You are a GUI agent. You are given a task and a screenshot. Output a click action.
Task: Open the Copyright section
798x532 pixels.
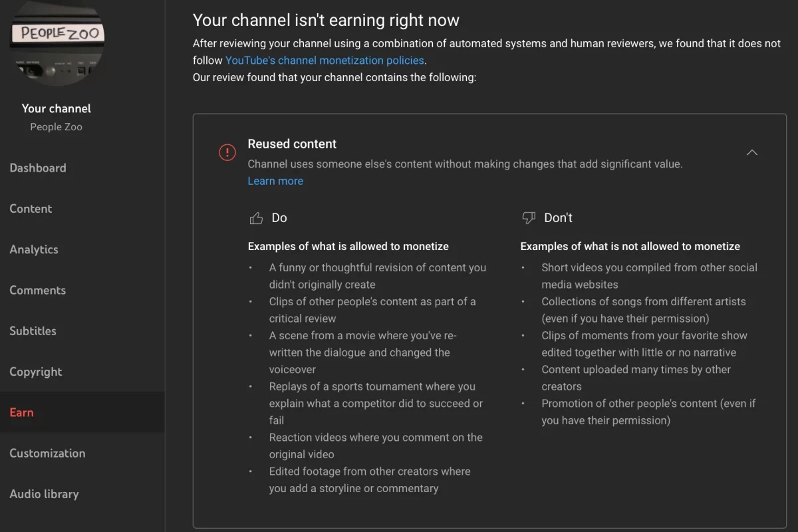pos(34,371)
